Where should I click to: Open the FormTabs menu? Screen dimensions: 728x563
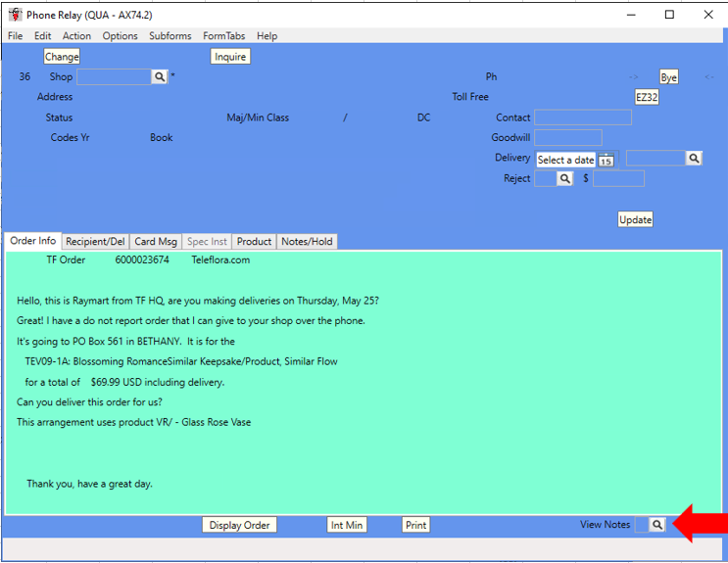tap(223, 36)
